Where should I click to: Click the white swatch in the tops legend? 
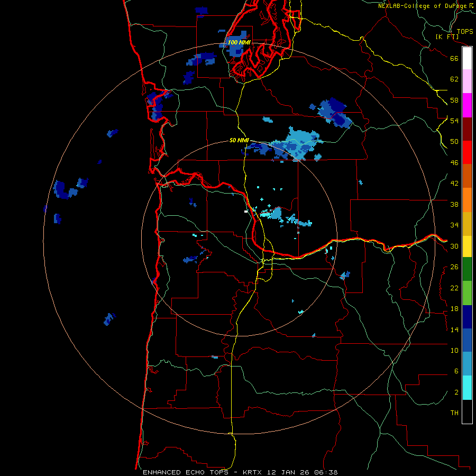(467, 58)
